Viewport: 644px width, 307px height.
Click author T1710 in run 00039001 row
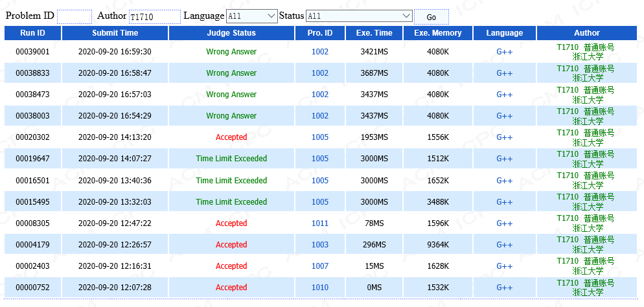(568, 47)
